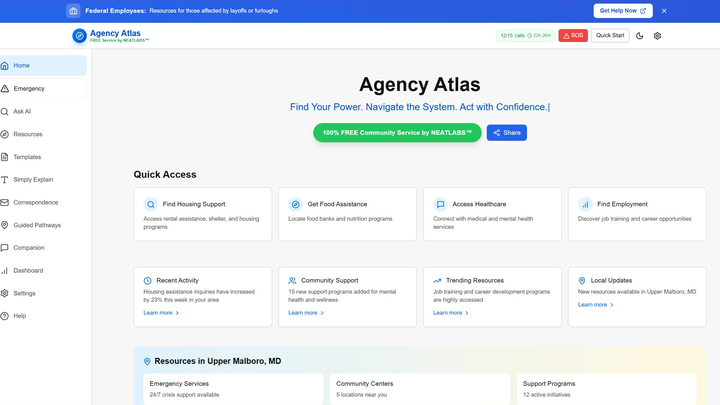Open the Quick Start button

coord(610,35)
